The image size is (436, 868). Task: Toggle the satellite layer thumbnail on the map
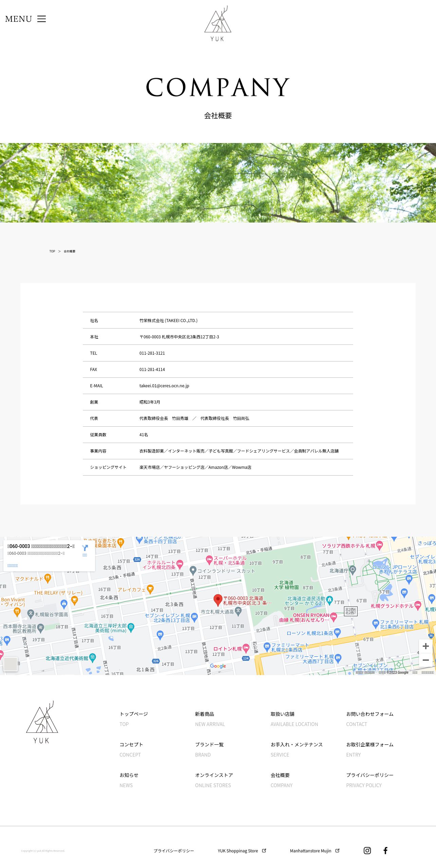click(x=11, y=664)
